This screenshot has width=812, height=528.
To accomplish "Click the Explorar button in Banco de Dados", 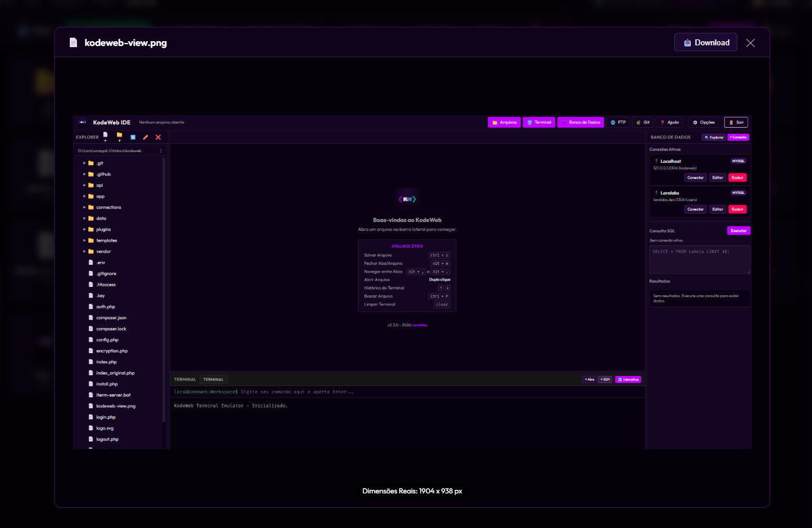I will 714,137.
